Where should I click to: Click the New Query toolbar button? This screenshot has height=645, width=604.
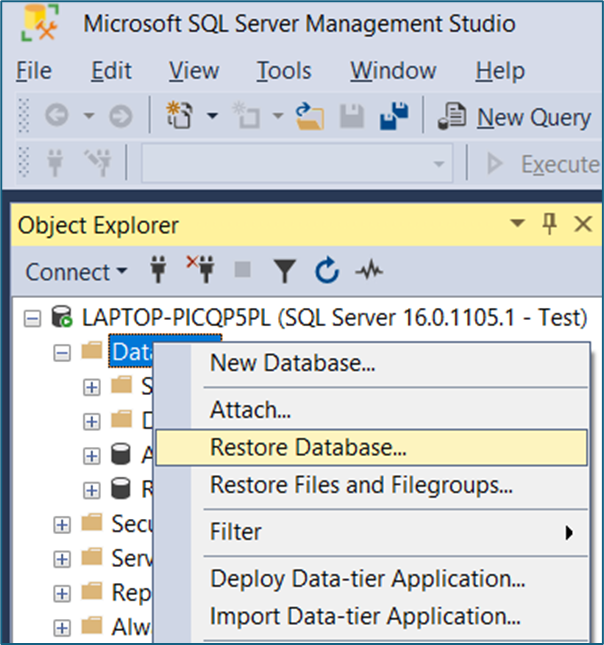tap(514, 117)
